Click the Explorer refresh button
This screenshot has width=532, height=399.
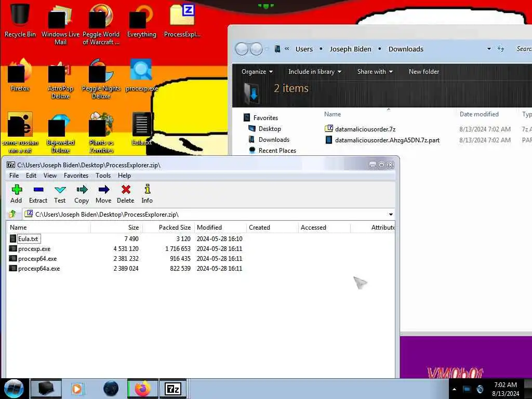[x=501, y=49]
